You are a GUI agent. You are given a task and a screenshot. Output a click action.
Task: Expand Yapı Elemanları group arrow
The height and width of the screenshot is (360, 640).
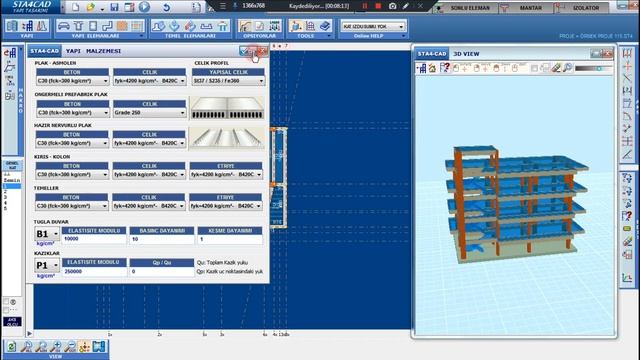tap(141, 36)
